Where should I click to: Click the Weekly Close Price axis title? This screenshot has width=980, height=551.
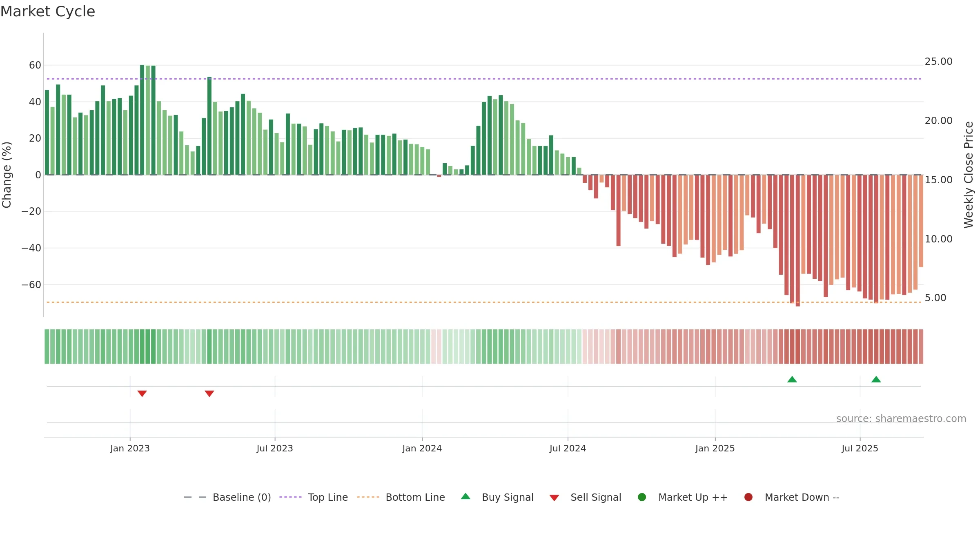coord(969,175)
